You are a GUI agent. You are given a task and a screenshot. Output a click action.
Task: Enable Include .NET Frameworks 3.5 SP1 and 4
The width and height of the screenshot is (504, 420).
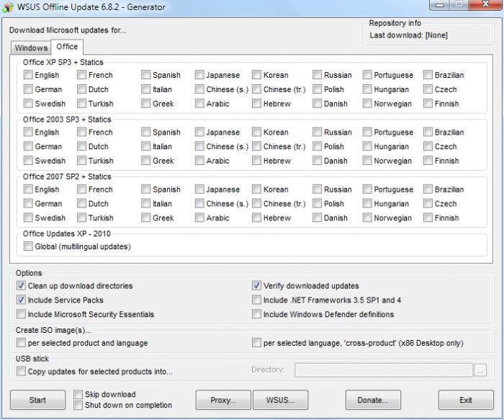(257, 300)
